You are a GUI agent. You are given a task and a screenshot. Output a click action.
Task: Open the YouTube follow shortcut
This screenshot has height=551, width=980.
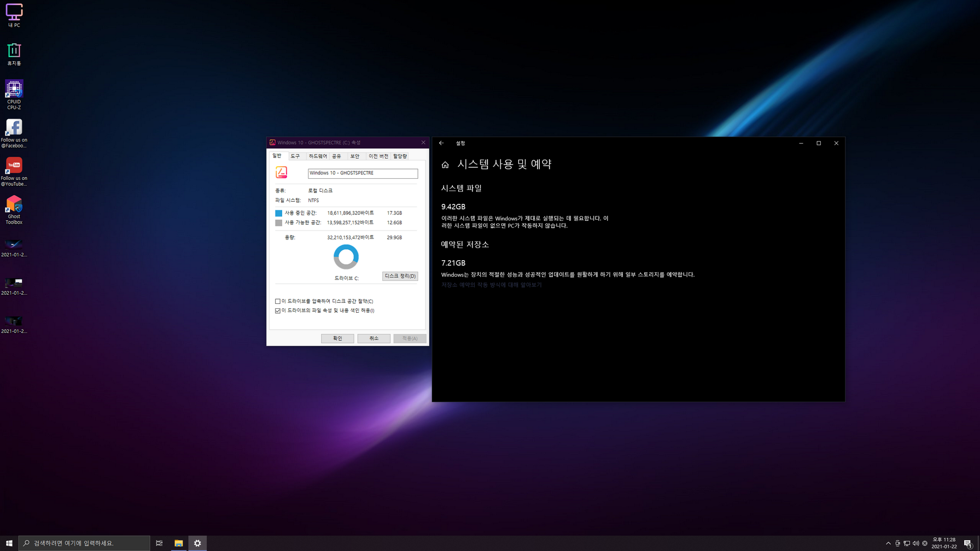point(14,172)
